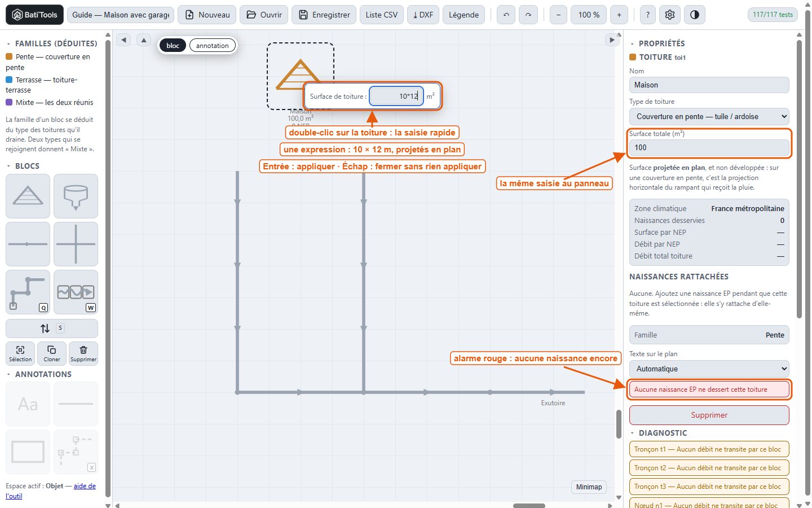
Task: Select the cross junction node block
Action: coord(76,244)
